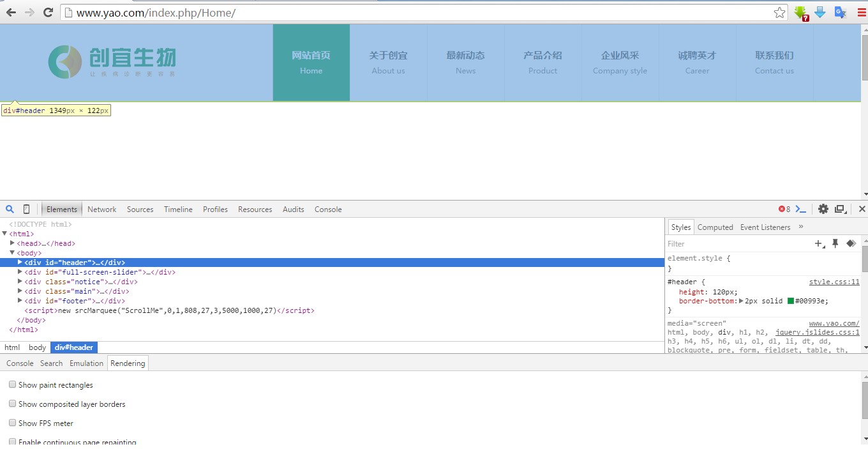868x449 pixels.
Task: Open the Event Listeners tab
Action: 765,227
